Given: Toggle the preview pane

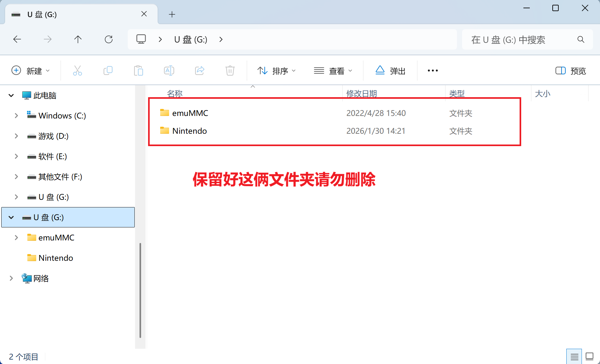Looking at the screenshot, I should pyautogui.click(x=570, y=71).
